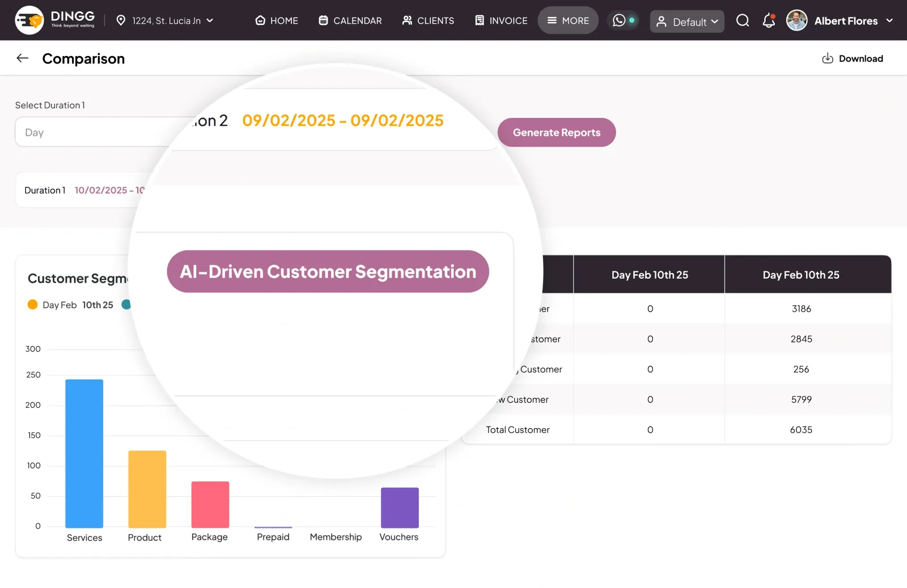Click the Calendar icon in the navbar
Screen dimensions: 907x588
pyautogui.click(x=323, y=20)
